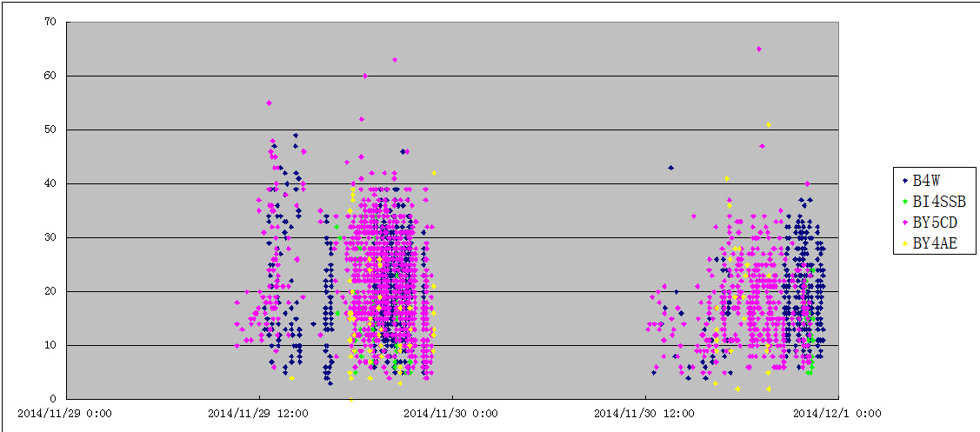Click the y-axis label 40
The width and height of the screenshot is (980, 432).
50,183
